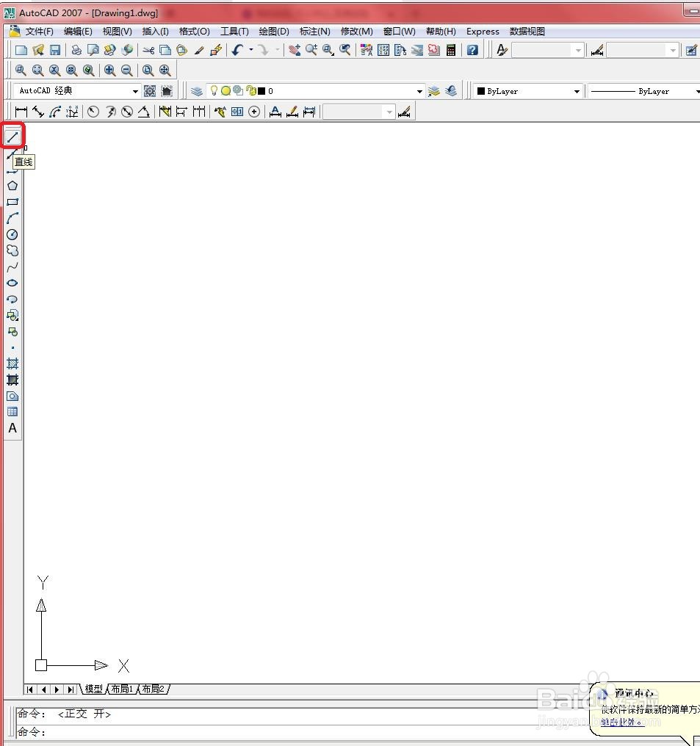Click the Zoom Out minus magnifier
700x746 pixels.
pos(126,70)
